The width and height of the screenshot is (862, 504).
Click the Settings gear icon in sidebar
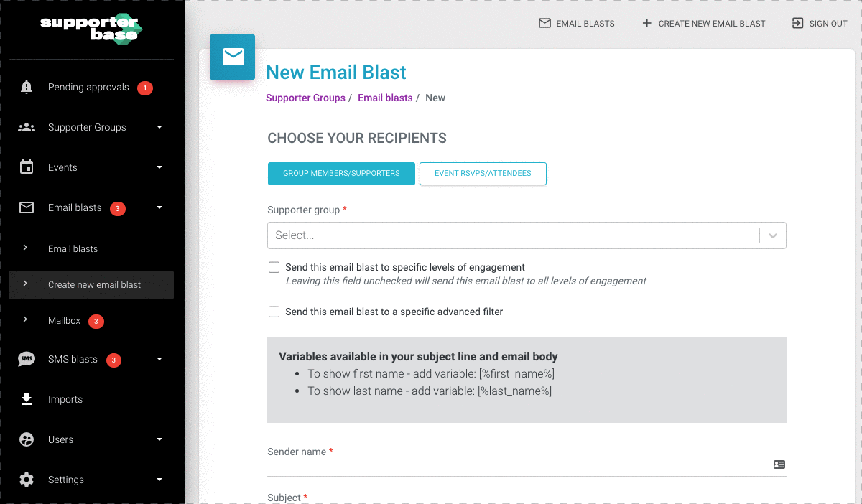point(27,480)
